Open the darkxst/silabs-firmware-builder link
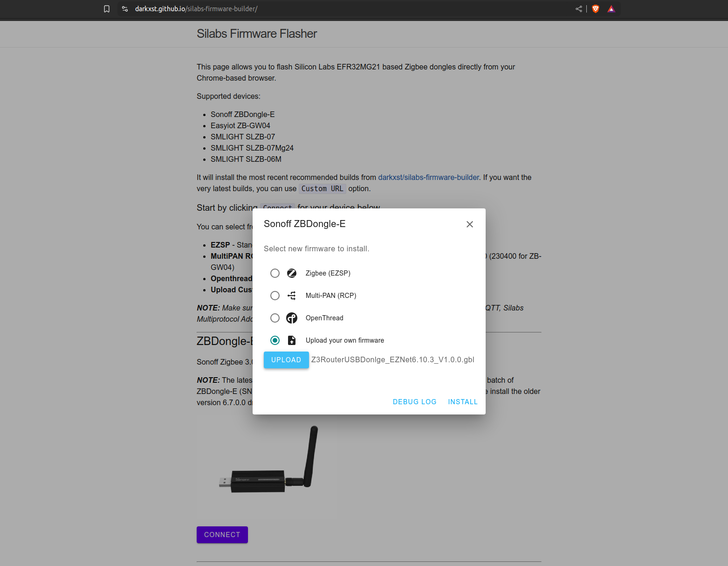This screenshot has width=728, height=566. [428, 177]
